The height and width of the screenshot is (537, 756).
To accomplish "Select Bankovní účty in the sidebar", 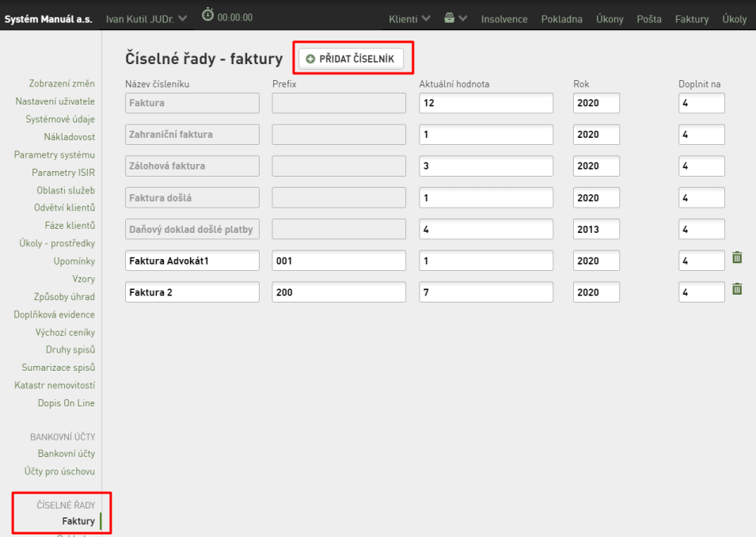I will pyautogui.click(x=66, y=454).
